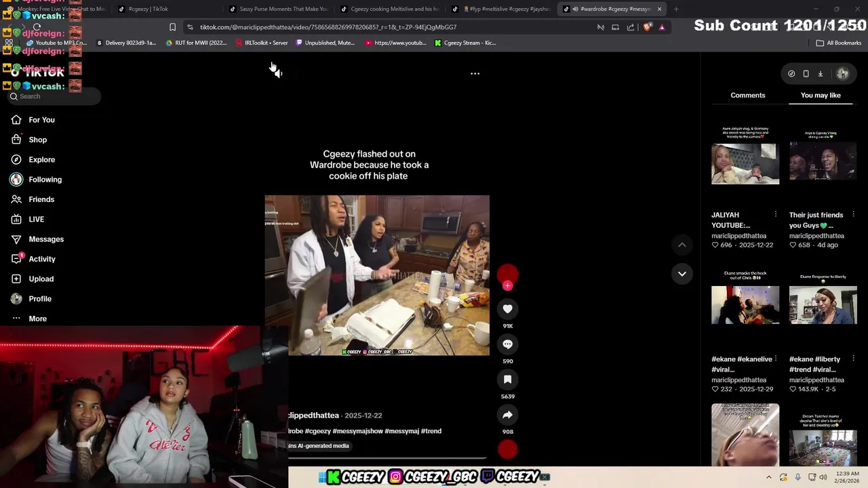Open options for #ekane #ekanelive video
Viewport: 868px width, 488px height.
tap(776, 359)
